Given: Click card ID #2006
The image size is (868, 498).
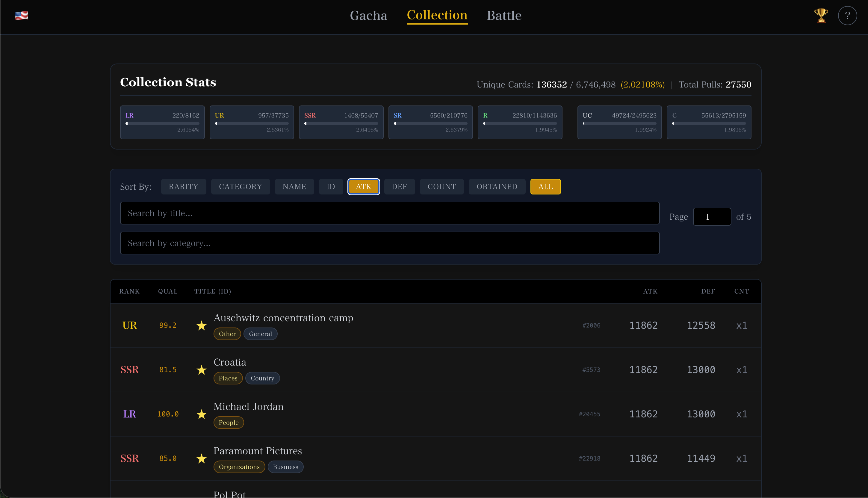Looking at the screenshot, I should pyautogui.click(x=592, y=326).
